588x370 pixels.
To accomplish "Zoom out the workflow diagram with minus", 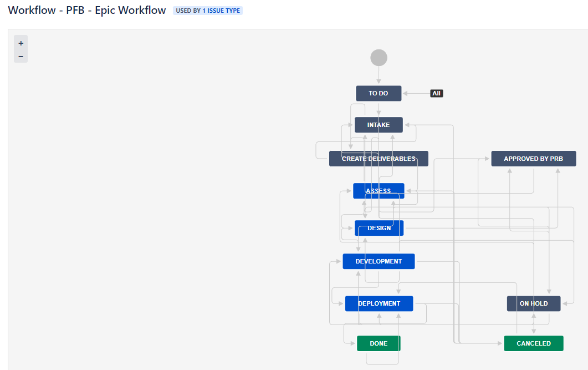I will click(x=21, y=57).
